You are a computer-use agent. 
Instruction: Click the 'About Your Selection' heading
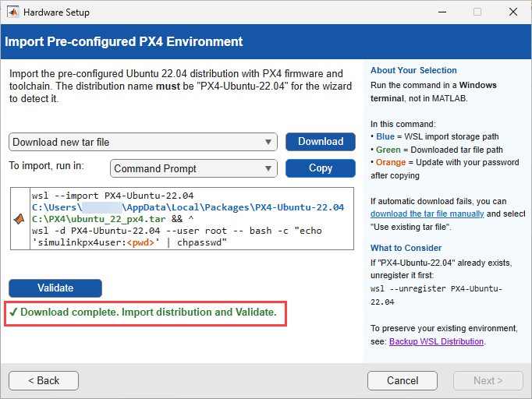coord(413,70)
